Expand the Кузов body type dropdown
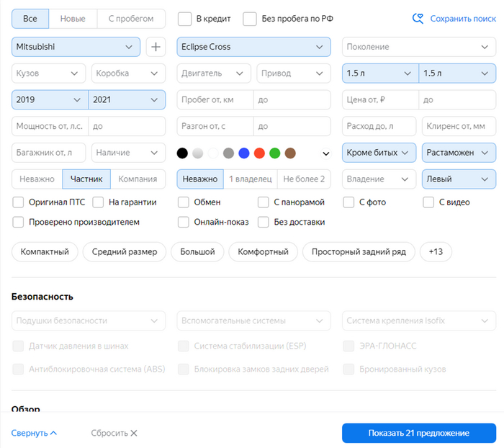This screenshot has height=448, width=504. click(x=48, y=73)
